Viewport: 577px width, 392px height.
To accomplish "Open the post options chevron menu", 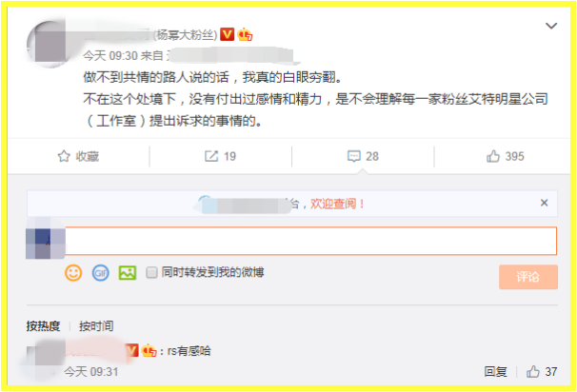I will coord(551,26).
